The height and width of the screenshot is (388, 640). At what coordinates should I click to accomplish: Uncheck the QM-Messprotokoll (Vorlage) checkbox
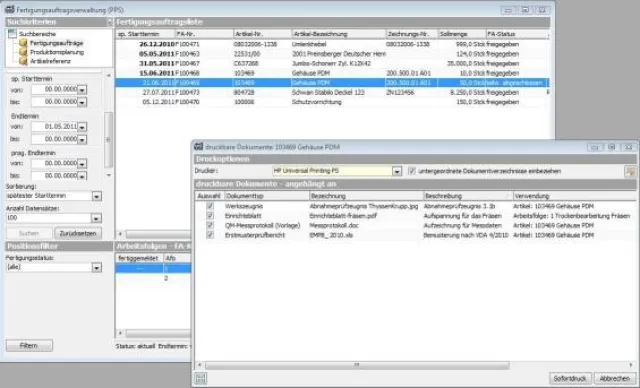[210, 225]
